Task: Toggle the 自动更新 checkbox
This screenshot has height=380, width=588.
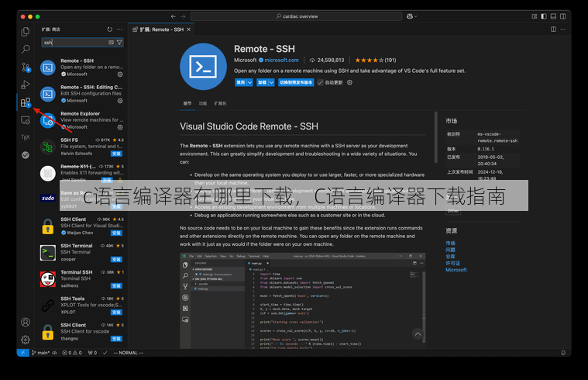Action: [320, 83]
